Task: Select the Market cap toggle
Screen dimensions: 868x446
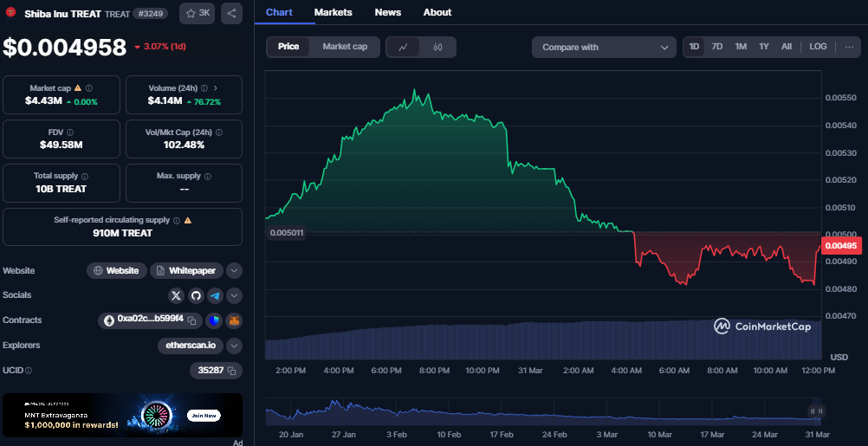Action: [345, 47]
